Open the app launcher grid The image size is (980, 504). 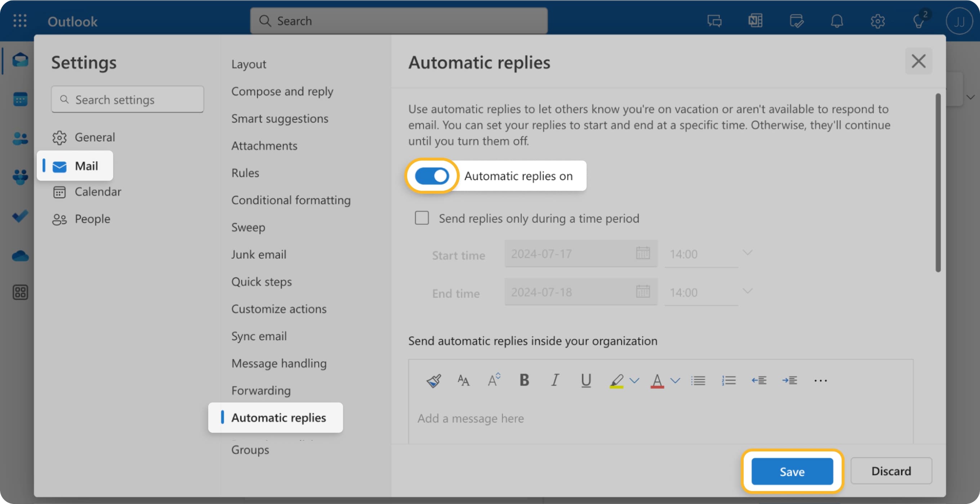click(20, 21)
